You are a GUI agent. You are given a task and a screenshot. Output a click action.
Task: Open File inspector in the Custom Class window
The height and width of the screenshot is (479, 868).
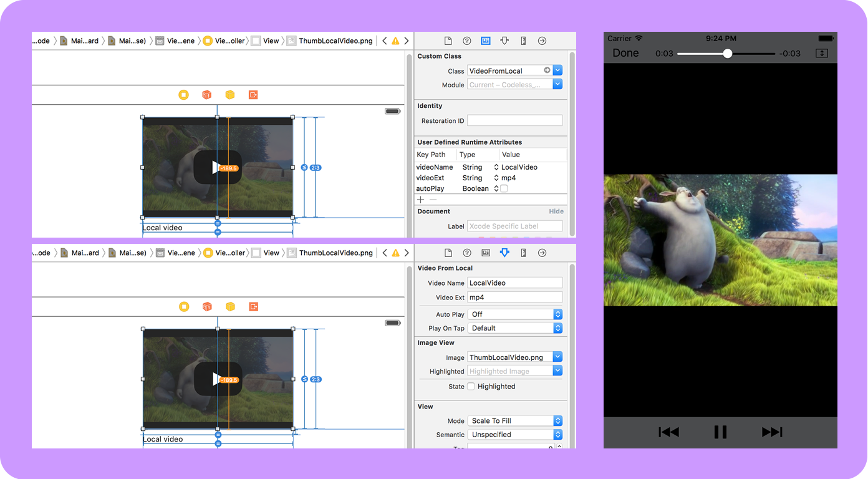point(448,41)
